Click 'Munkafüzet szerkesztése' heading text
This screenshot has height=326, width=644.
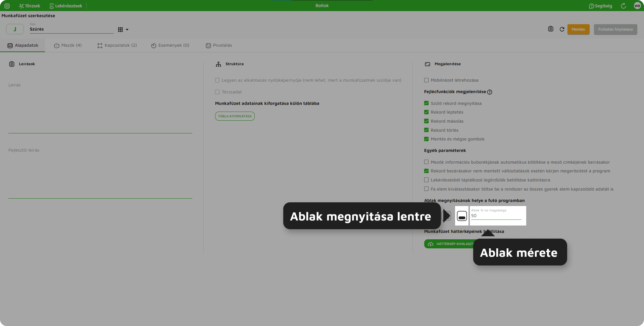click(28, 16)
